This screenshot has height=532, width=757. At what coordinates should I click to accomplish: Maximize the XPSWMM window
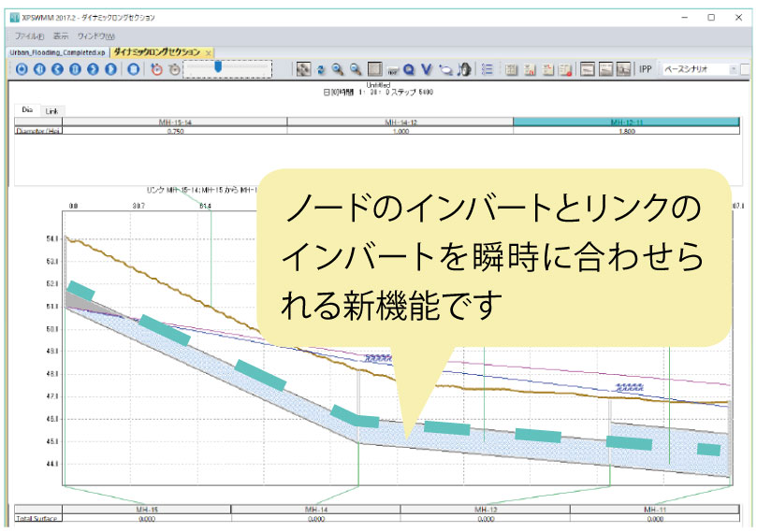(x=711, y=18)
